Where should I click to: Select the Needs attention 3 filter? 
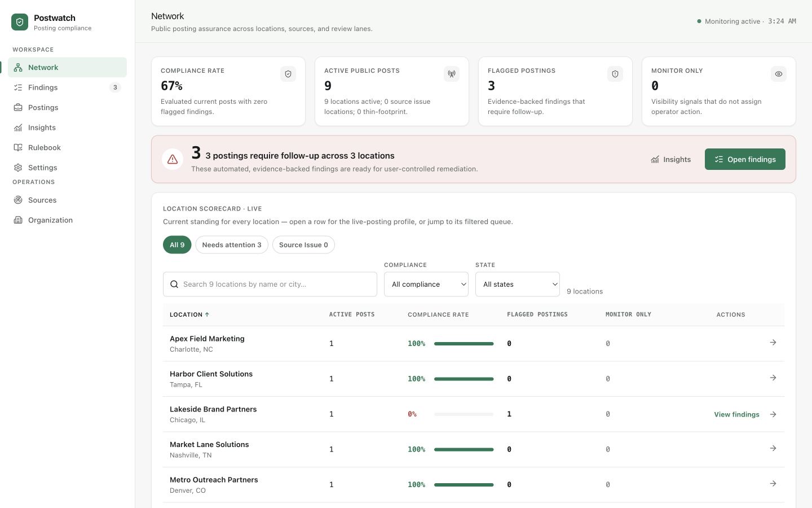232,245
